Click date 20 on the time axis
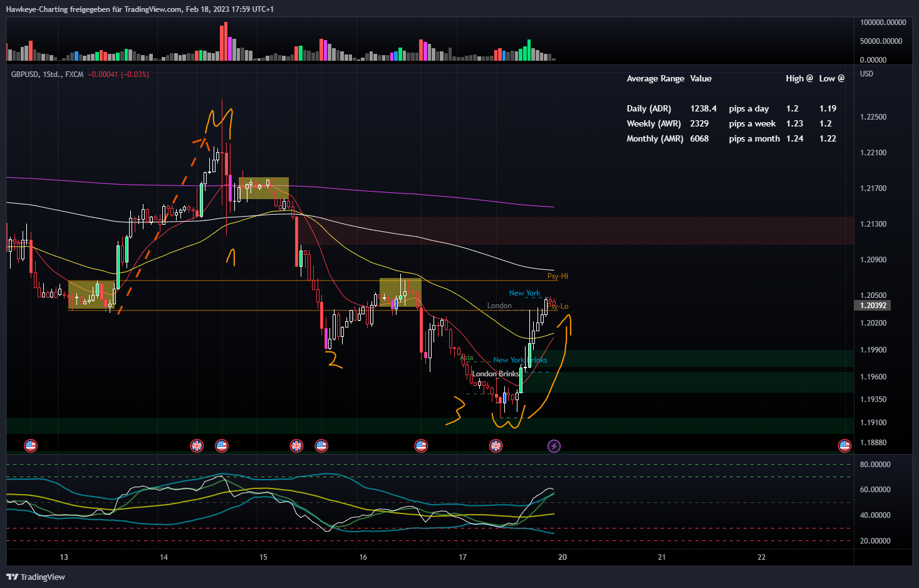 point(563,557)
